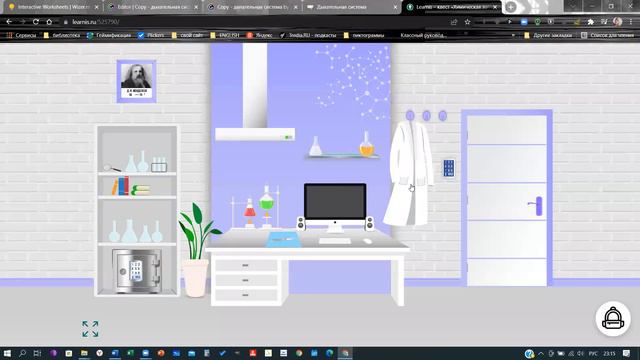Open the browser extensions puzzle icon
Image resolution: width=640 pixels, height=360 pixels.
[590, 22]
